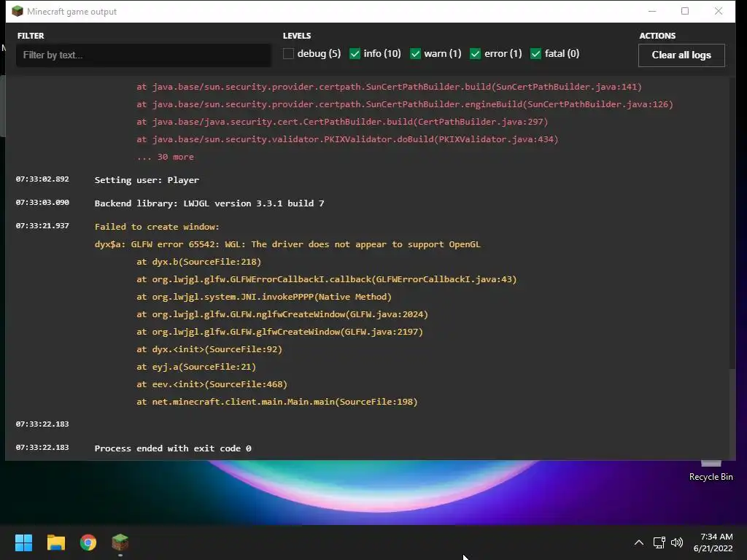Toggle the warn (1) level checkbox
Image resolution: width=747 pixels, height=560 pixels.
415,54
